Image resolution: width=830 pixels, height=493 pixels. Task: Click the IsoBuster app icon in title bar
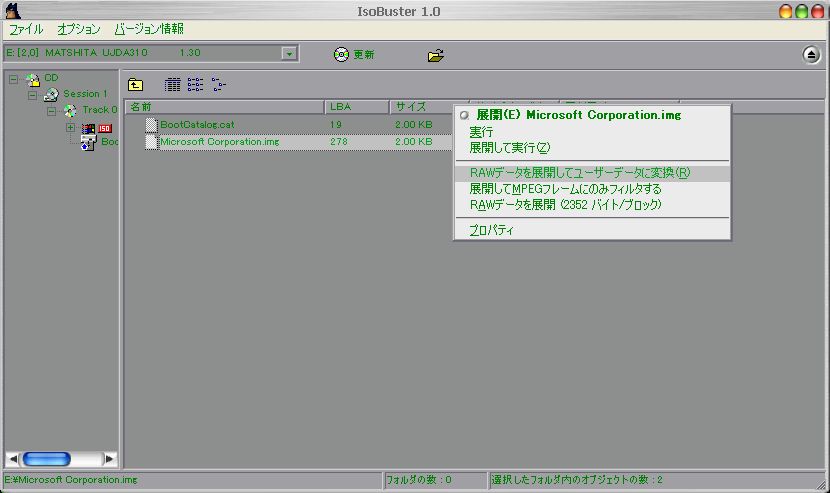(12, 10)
